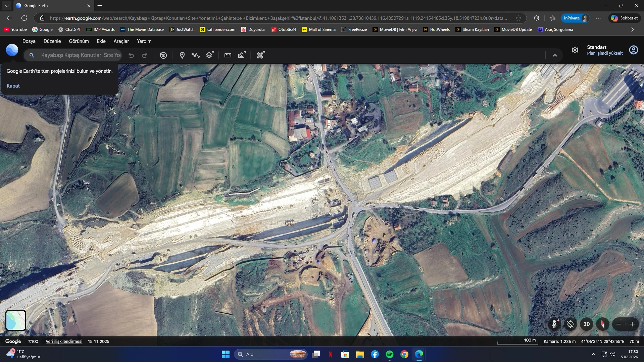This screenshot has height=362, width=644.
Task: Zoom in with the plus button
Action: tap(632, 324)
